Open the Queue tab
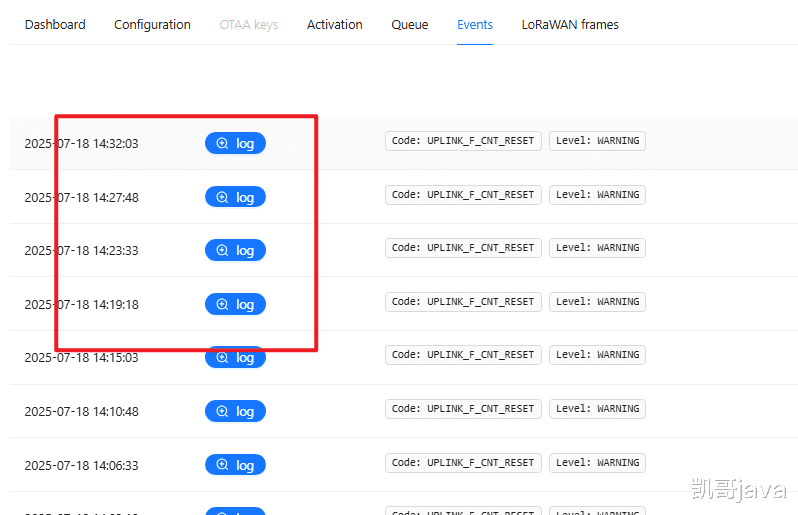This screenshot has height=515, width=798. [410, 24]
